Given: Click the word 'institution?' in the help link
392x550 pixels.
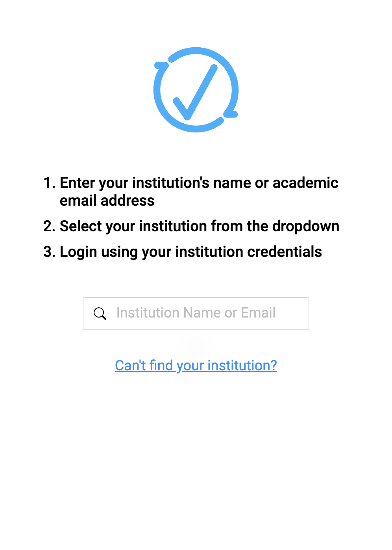Looking at the screenshot, I should coord(242,366).
